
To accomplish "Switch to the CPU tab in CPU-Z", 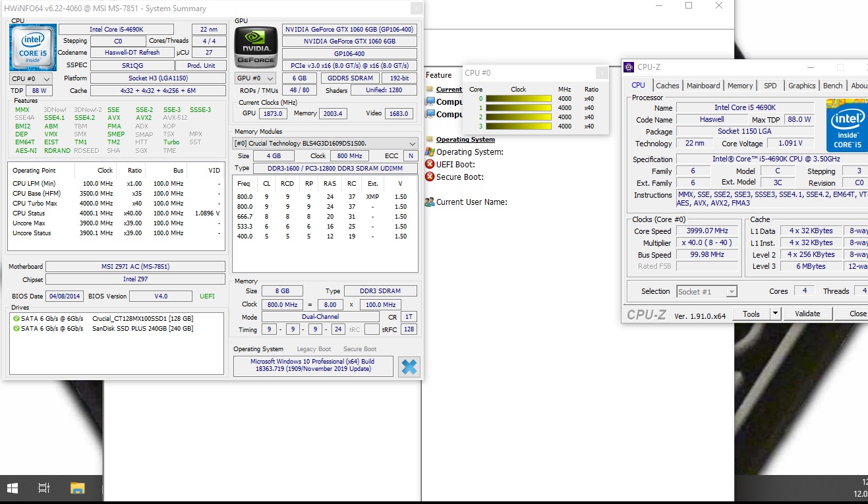I will click(638, 86).
